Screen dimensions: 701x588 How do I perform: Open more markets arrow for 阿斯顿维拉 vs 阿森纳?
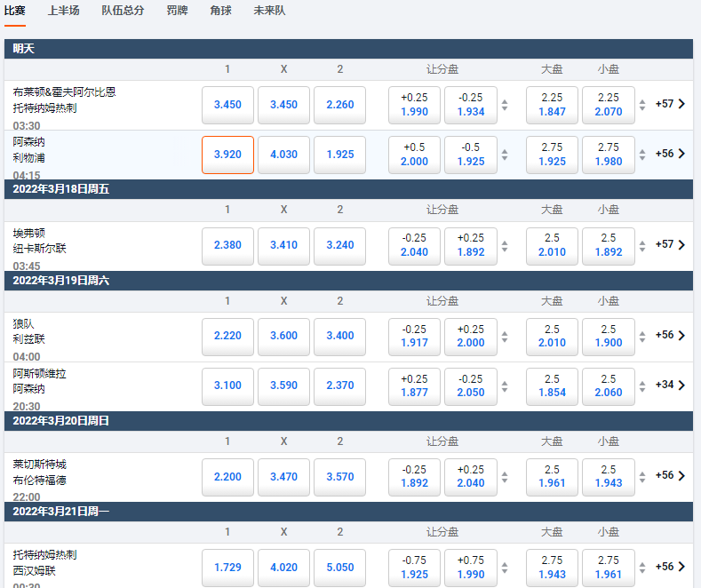[681, 385]
